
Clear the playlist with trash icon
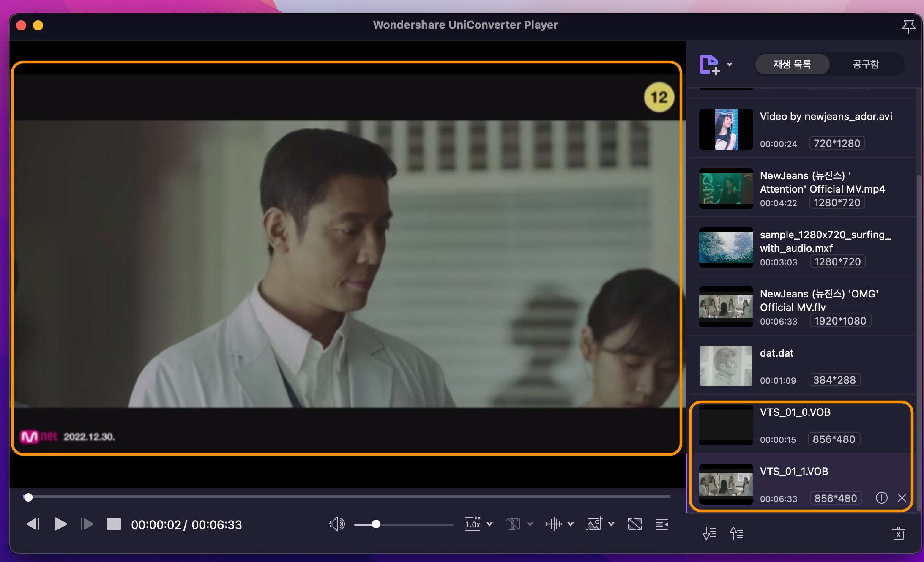pos(899,533)
